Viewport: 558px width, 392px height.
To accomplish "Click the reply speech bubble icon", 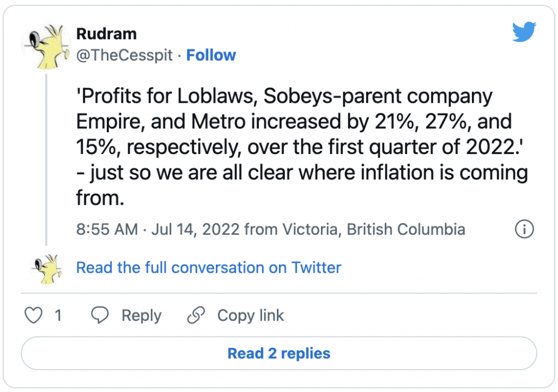I will 100,315.
